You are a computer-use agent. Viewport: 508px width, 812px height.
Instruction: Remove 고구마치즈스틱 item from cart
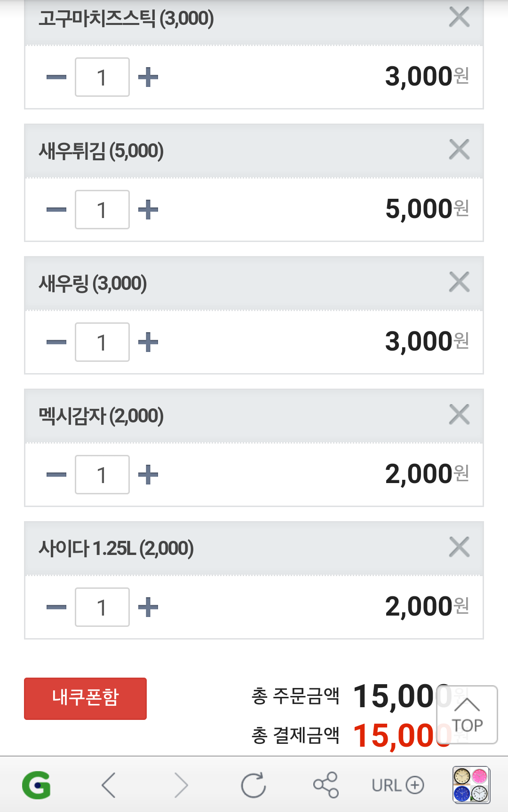click(459, 17)
